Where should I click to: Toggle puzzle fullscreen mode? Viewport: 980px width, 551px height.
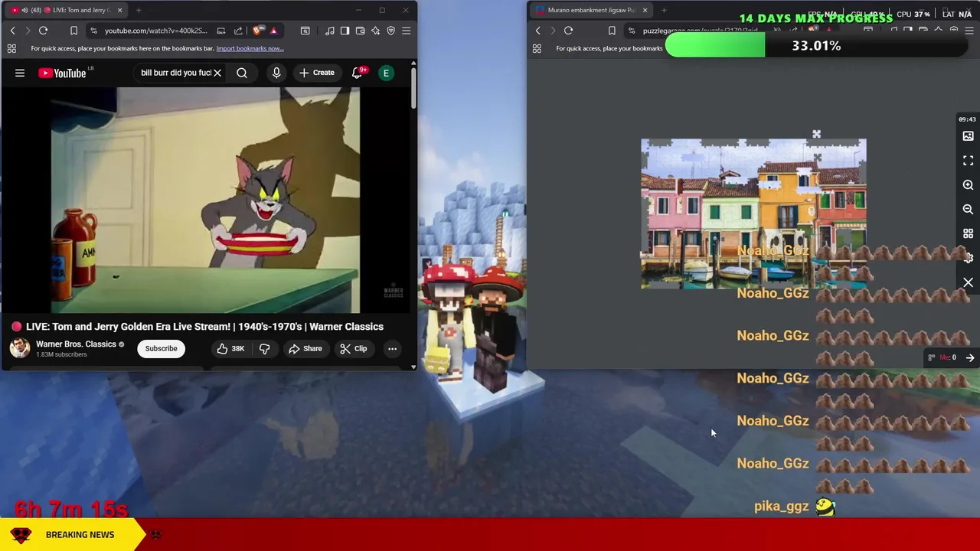968,160
